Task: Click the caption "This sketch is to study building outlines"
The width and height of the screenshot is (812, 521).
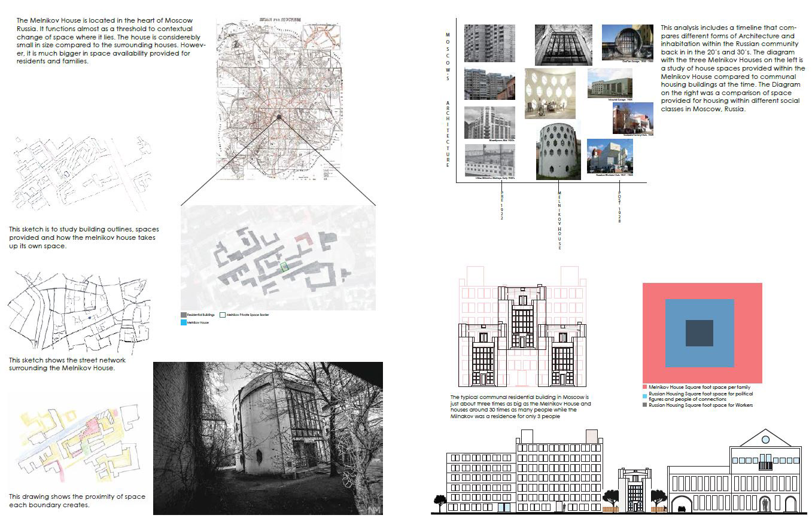Action: [84, 237]
